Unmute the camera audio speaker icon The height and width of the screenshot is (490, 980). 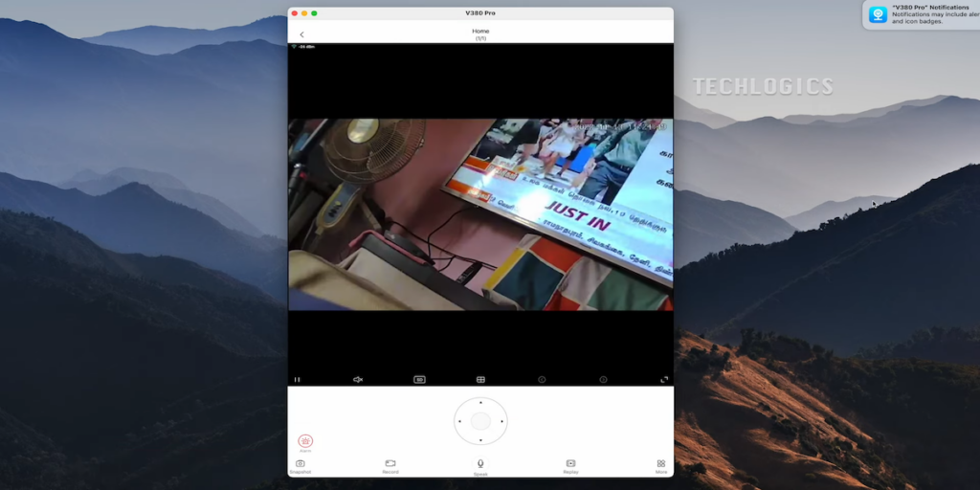coord(358,380)
